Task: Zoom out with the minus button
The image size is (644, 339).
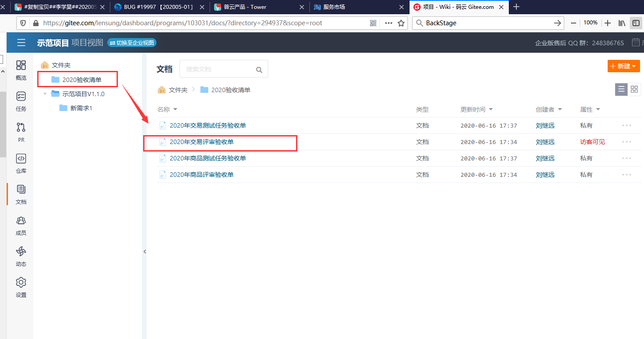Action: point(574,23)
